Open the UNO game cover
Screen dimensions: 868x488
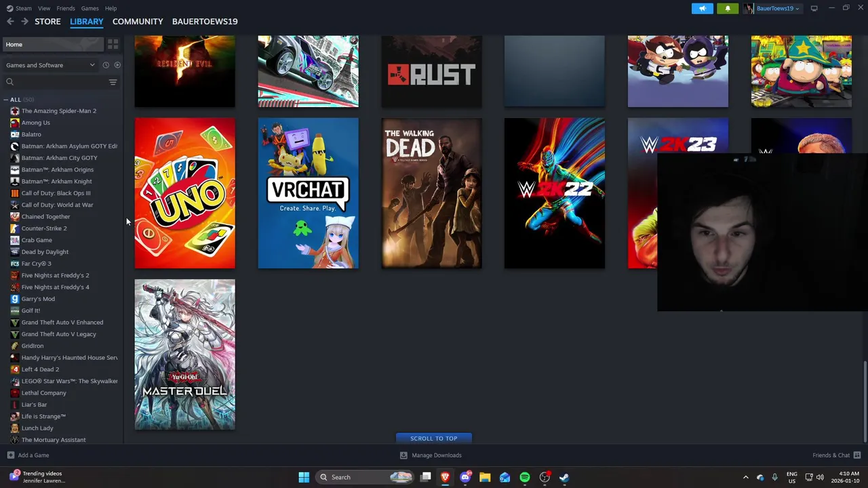click(x=185, y=193)
